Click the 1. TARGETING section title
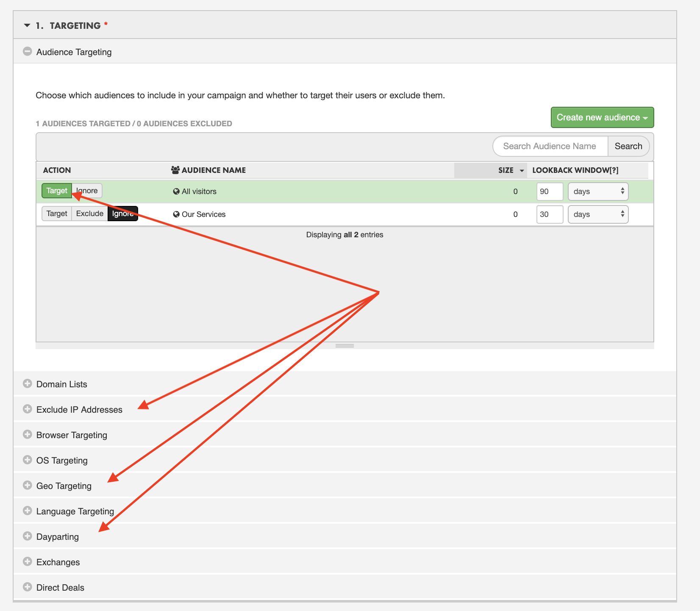This screenshot has width=700, height=611. click(68, 25)
